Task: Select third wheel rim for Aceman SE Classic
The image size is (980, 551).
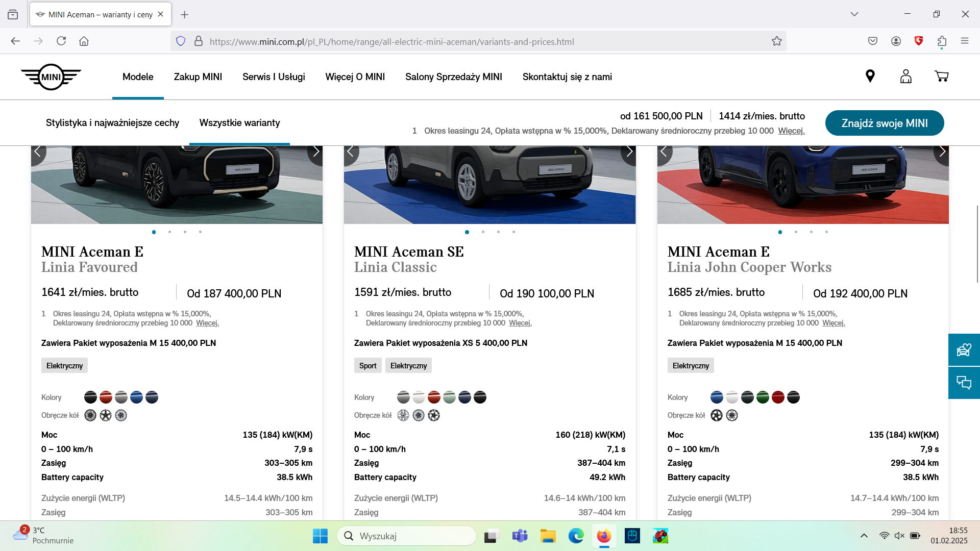Action: 434,415
